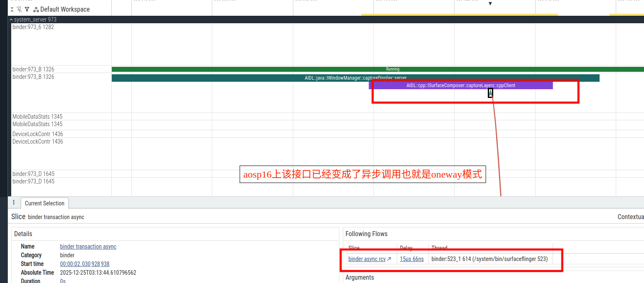Click the binder:523_1 614 surfaceflinger thread text

point(489,259)
